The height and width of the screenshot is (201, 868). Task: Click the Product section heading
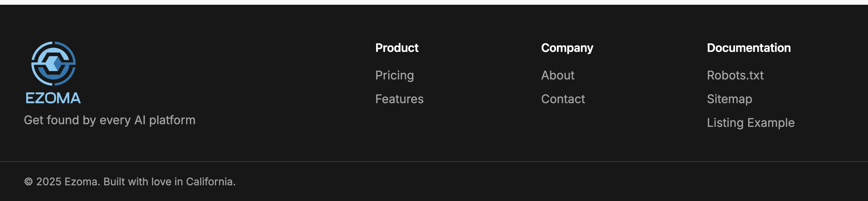397,47
